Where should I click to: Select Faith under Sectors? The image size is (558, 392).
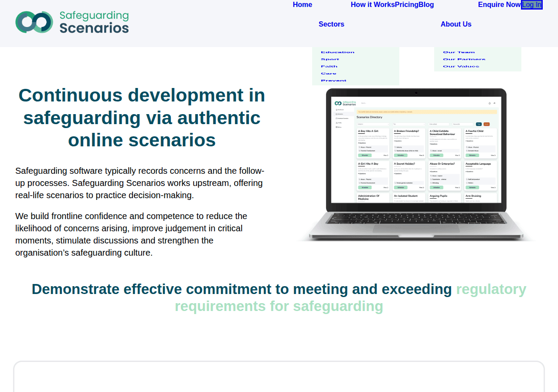(329, 66)
